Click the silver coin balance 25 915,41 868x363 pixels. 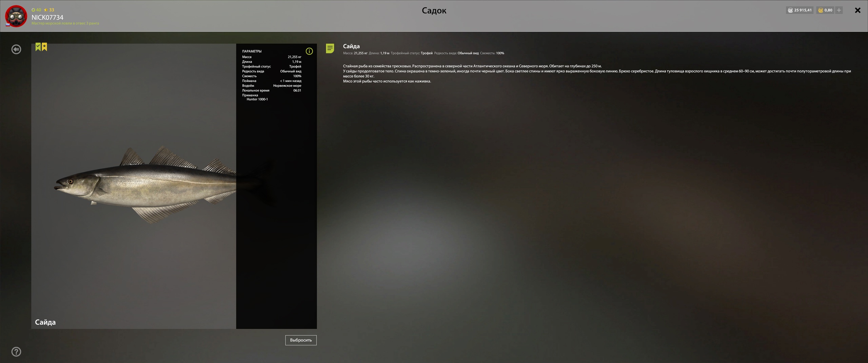[800, 10]
